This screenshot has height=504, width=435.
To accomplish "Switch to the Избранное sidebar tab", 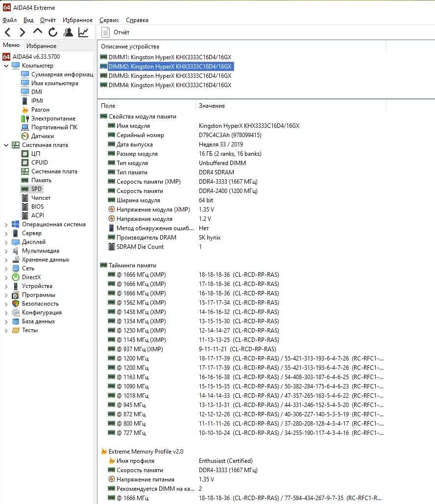I will tap(41, 46).
